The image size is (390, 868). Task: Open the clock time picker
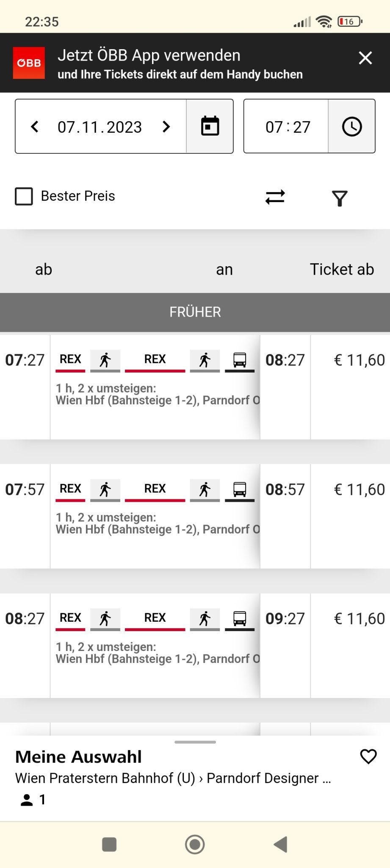(351, 126)
